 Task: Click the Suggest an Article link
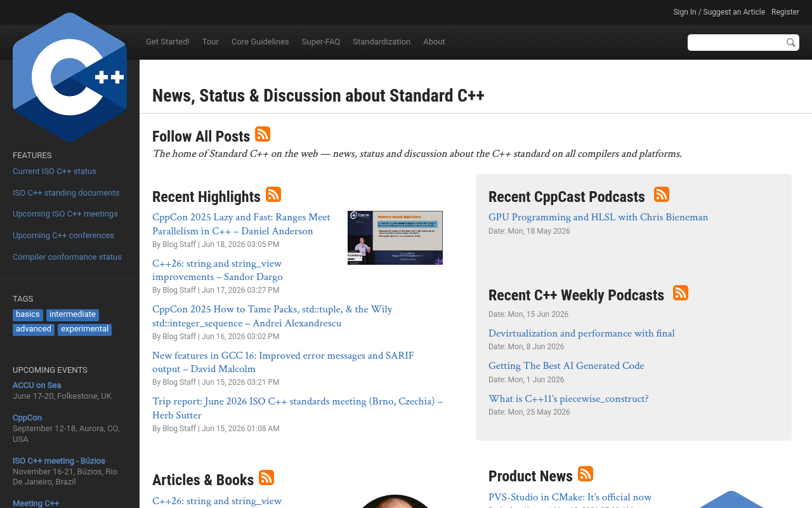[x=734, y=12]
